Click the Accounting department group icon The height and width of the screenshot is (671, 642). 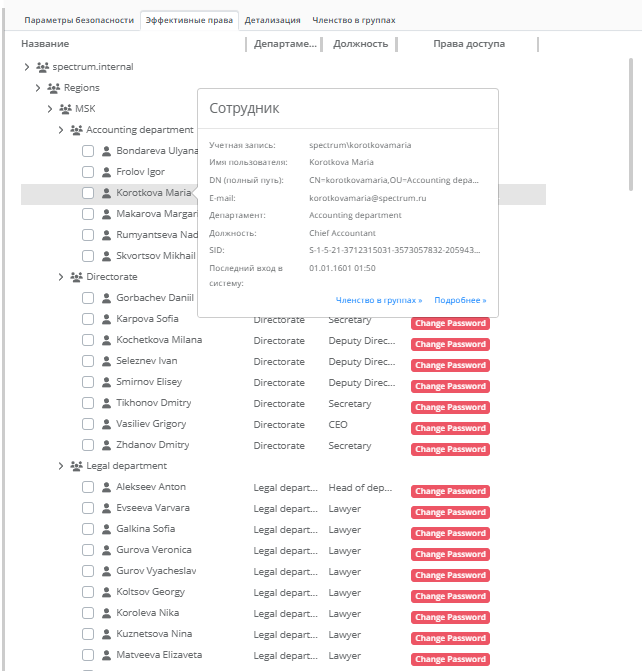76,130
